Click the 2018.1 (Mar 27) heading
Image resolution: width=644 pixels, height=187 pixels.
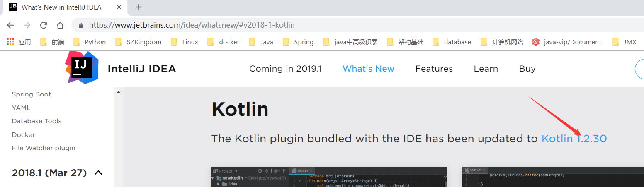click(x=49, y=173)
